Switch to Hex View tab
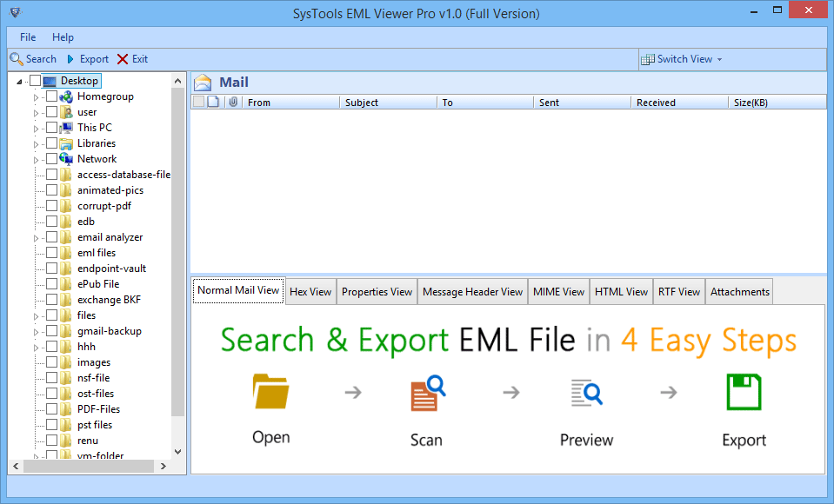Viewport: 834px width, 504px height. point(310,291)
